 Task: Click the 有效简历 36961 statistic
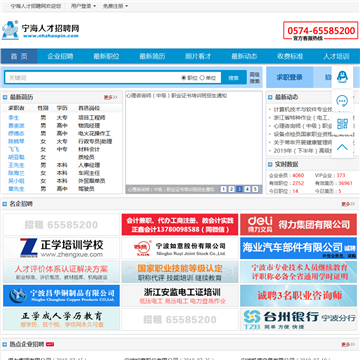coord(334,183)
